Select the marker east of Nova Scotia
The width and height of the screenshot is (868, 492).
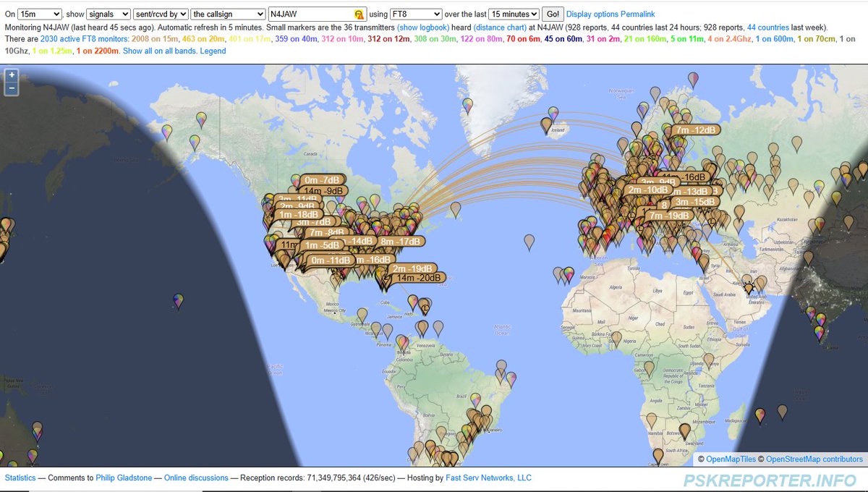[455, 210]
